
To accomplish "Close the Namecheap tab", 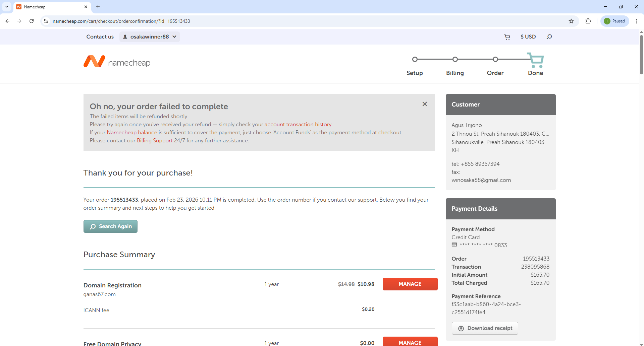I will point(86,7).
